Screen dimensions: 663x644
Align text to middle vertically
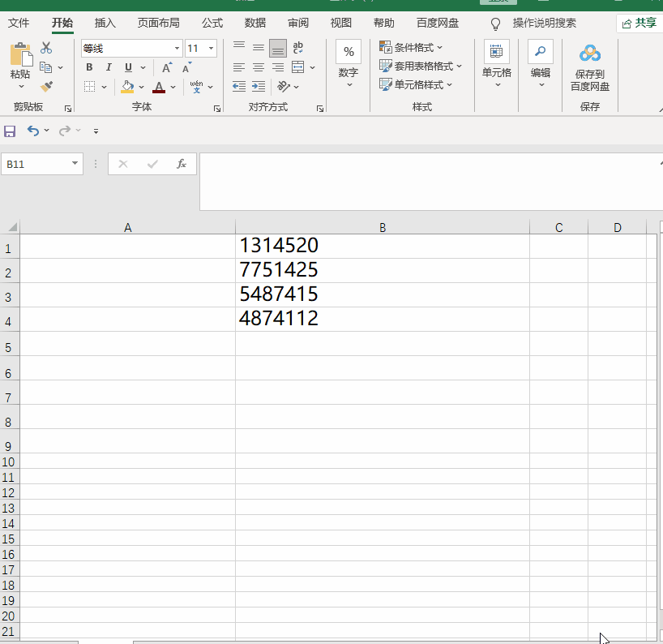(x=259, y=47)
